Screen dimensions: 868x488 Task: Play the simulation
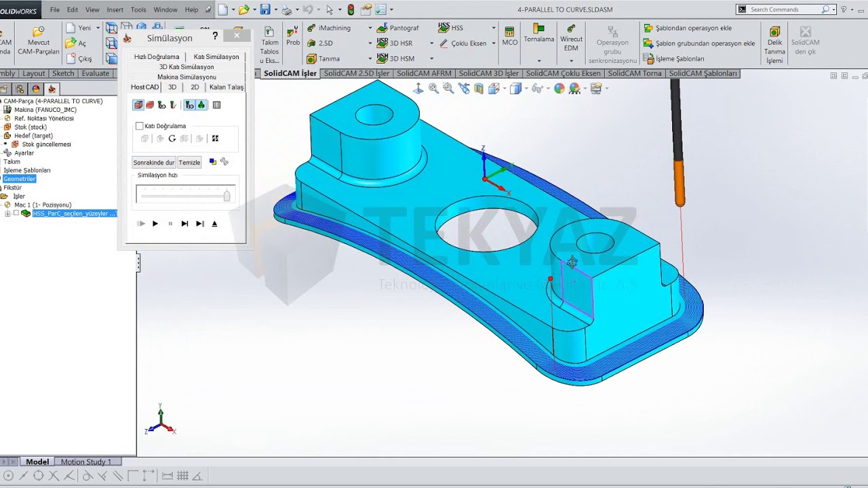click(x=155, y=224)
